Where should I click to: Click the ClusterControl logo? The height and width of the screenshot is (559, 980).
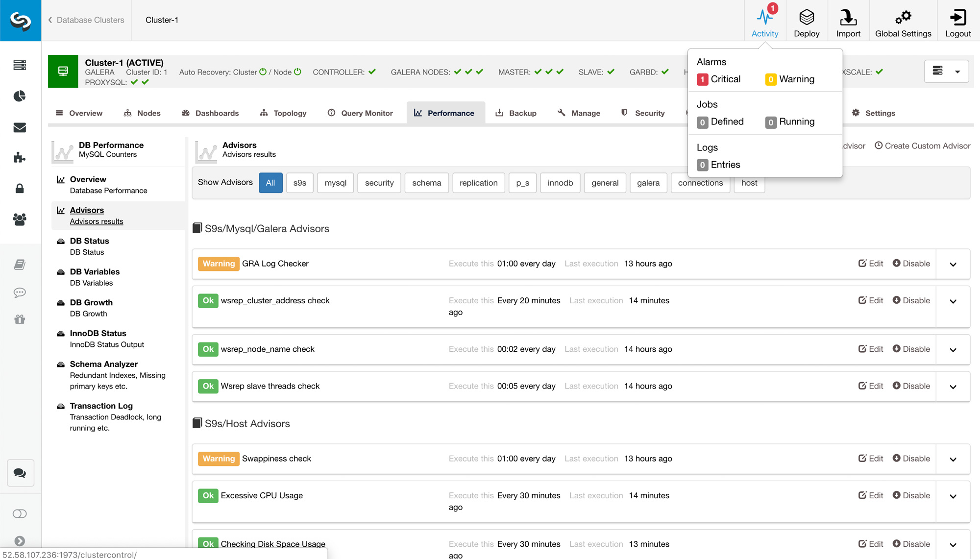(x=21, y=20)
